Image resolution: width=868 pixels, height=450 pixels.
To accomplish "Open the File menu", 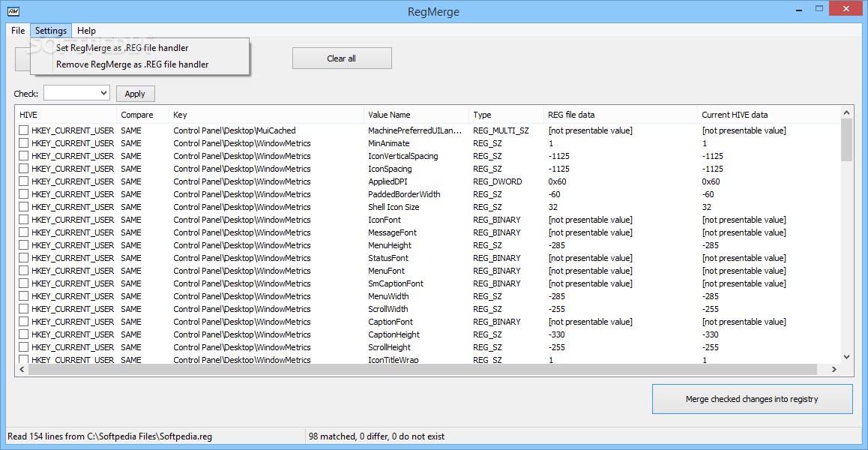I will click(x=18, y=31).
